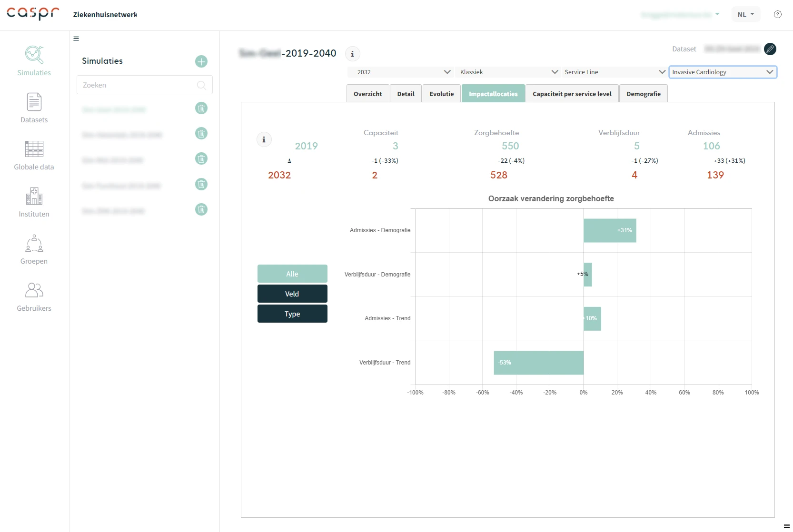Click the Verblijfsduur - Trend bar in the chart

click(538, 363)
